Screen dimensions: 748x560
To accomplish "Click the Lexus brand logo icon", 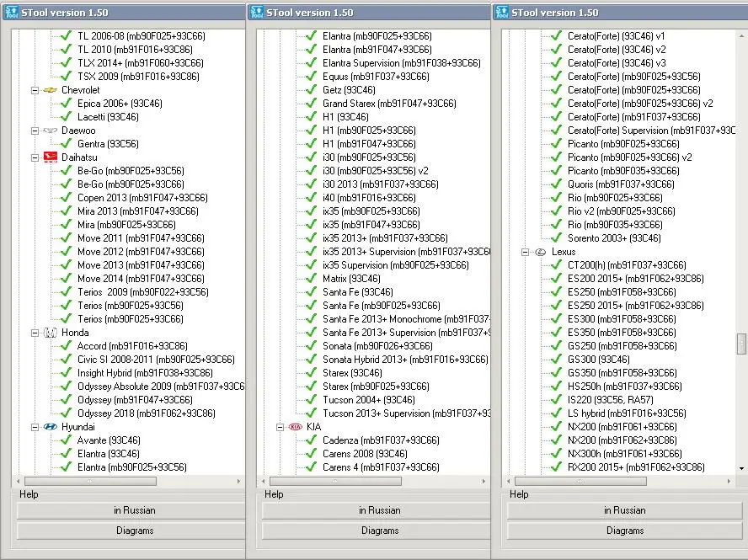I will pyautogui.click(x=541, y=252).
